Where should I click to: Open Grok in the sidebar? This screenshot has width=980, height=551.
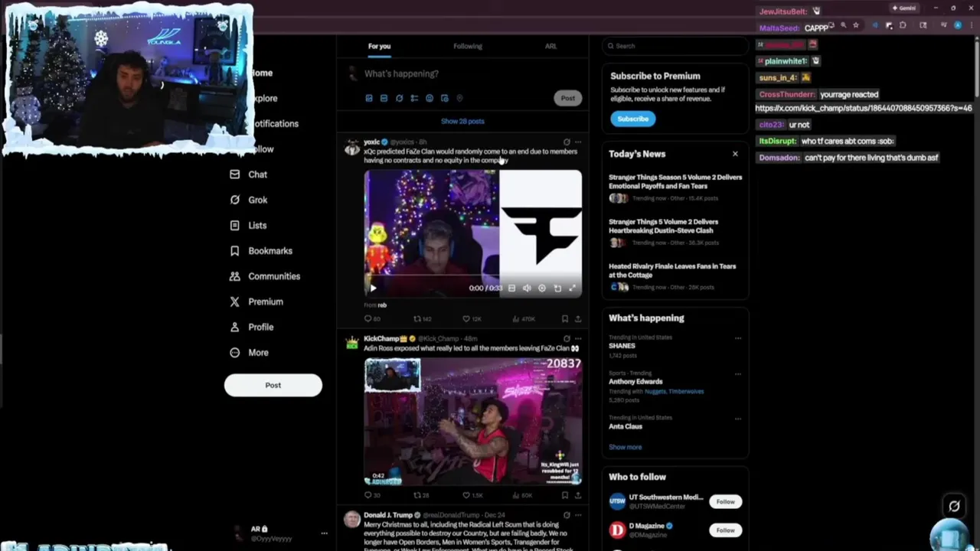pos(249,200)
